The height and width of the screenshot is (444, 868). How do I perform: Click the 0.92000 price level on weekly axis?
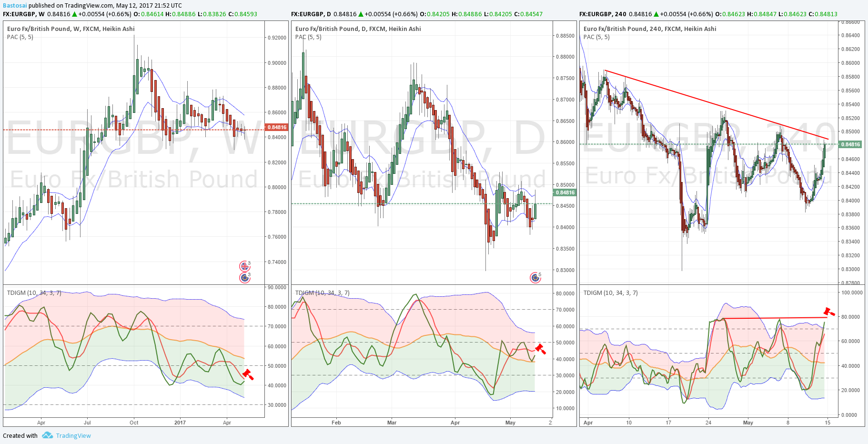(x=277, y=38)
